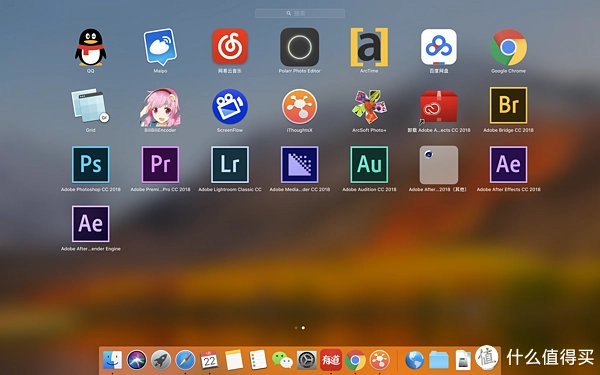This screenshot has height=375, width=600.
Task: Open System Preferences in the Dock
Action: click(x=307, y=360)
